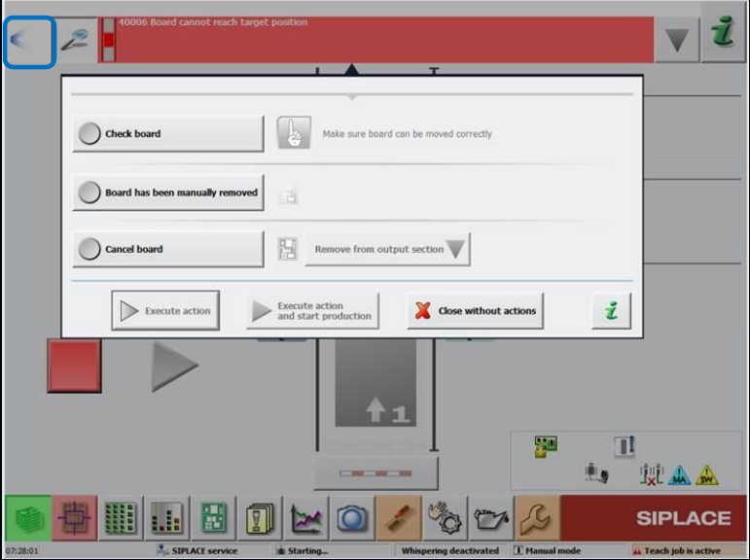
Task: Open the oil can maintenance view
Action: tap(490, 518)
